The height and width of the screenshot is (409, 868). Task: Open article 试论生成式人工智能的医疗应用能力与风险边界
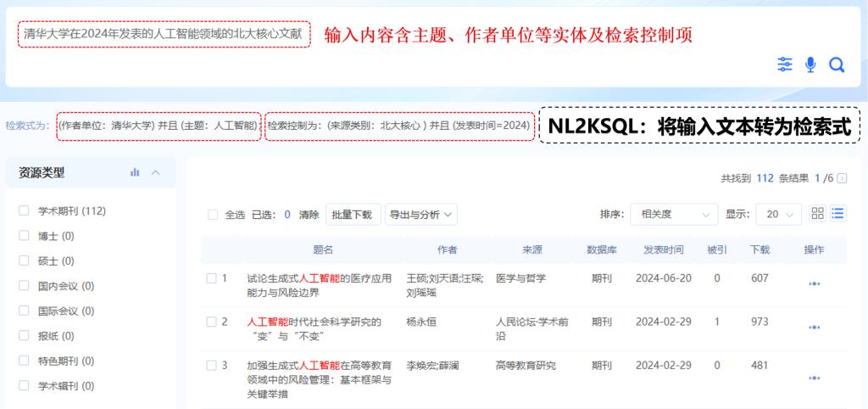click(x=320, y=285)
